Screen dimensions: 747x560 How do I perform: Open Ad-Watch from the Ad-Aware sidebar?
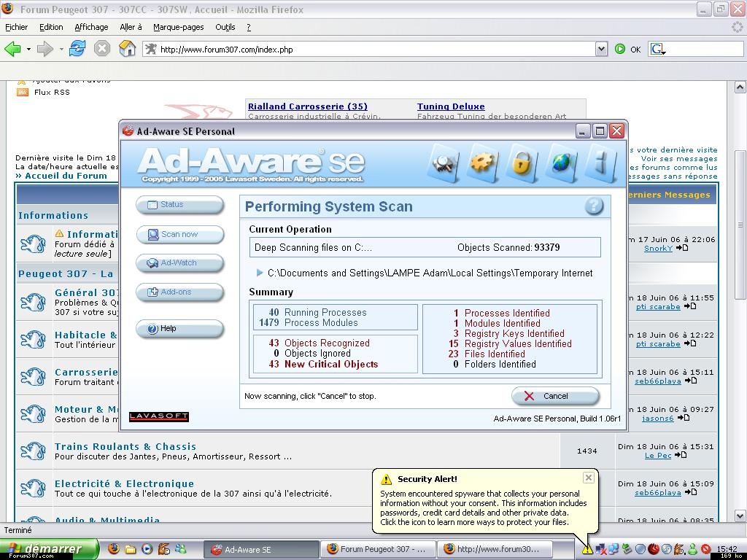click(x=179, y=262)
